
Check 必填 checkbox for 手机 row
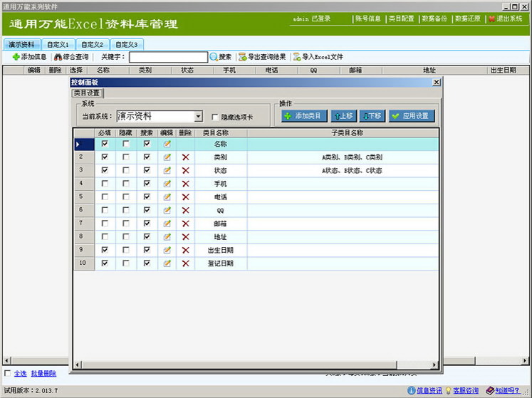(105, 183)
